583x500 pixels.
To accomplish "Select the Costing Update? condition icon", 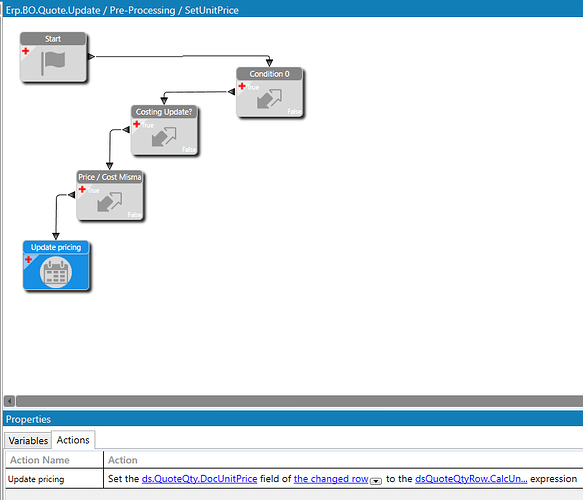I will pyautogui.click(x=164, y=137).
